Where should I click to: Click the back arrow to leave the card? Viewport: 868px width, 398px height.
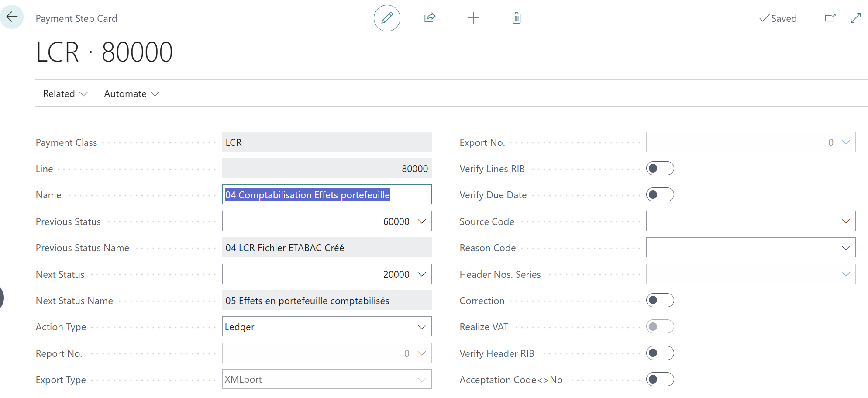12,17
